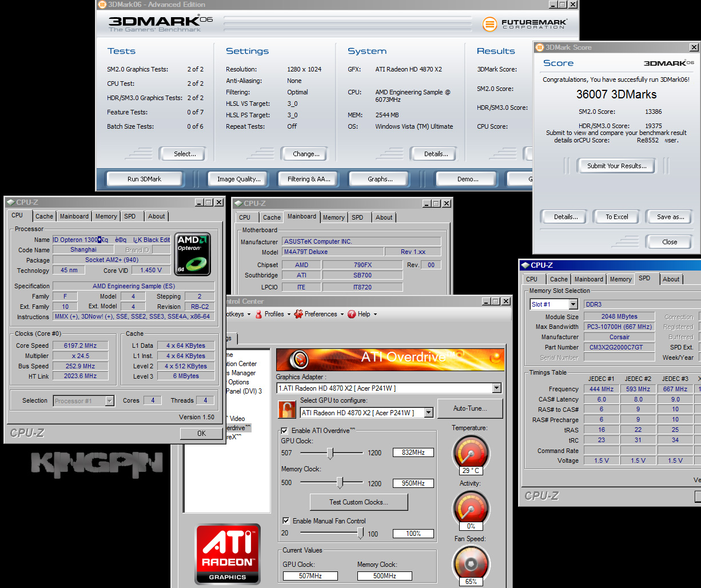Toggle the Enable ATI Overdrive checkbox
Viewport: 701px width, 588px height.
coord(285,430)
